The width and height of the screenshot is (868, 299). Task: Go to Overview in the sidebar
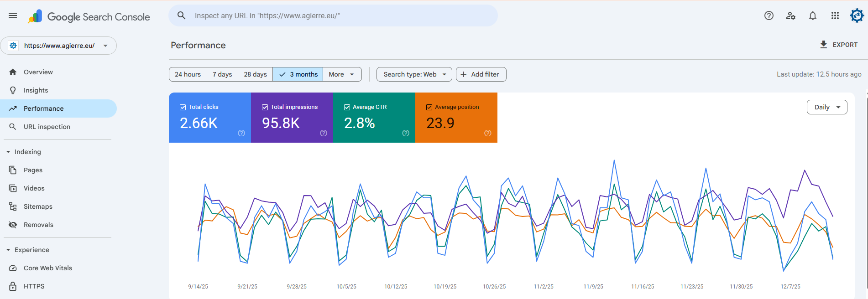[58, 72]
